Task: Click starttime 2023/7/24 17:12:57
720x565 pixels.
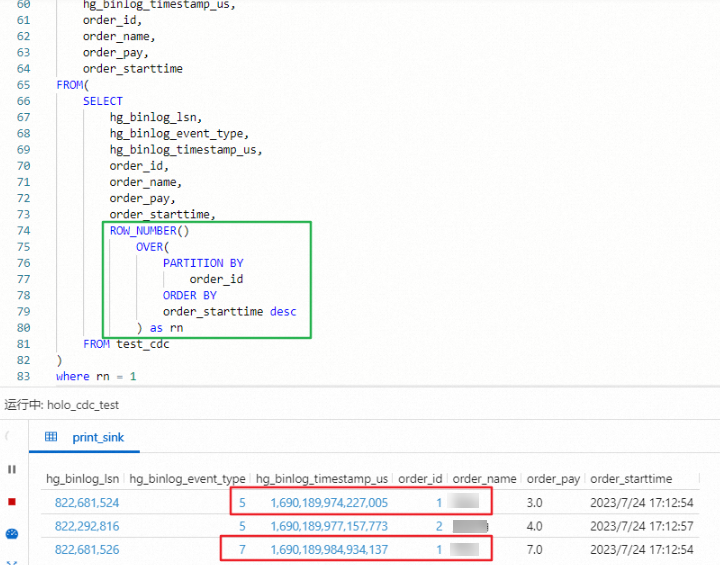Action: click(x=641, y=526)
